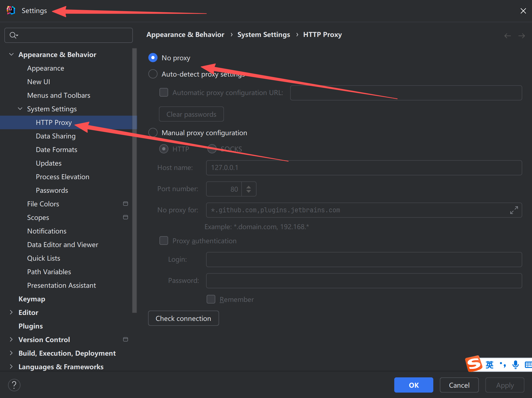This screenshot has width=532, height=398.
Task: Click the Sogou input method S icon
Action: coord(474,364)
